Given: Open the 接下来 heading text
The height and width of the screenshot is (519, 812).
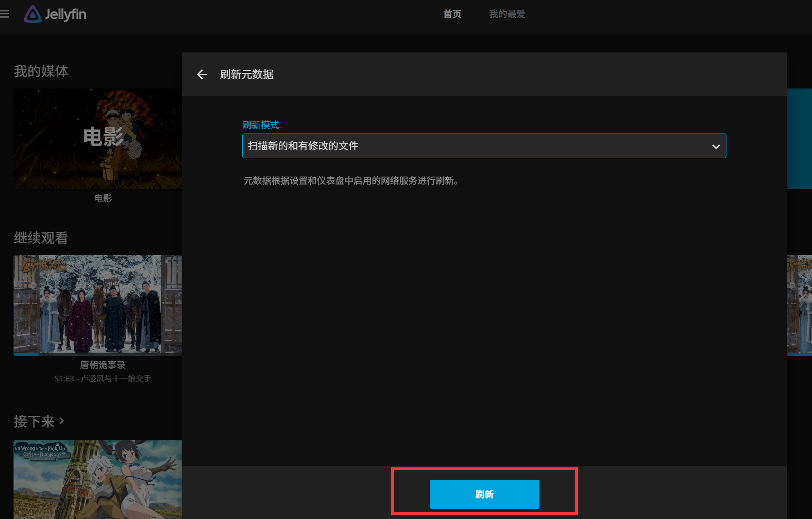Looking at the screenshot, I should 34,421.
